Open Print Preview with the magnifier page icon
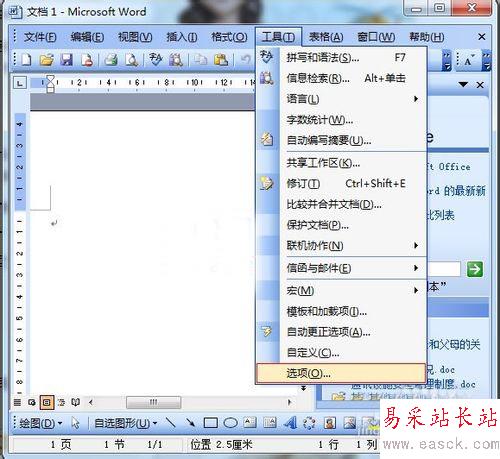The width and height of the screenshot is (500, 459). pyautogui.click(x=131, y=60)
